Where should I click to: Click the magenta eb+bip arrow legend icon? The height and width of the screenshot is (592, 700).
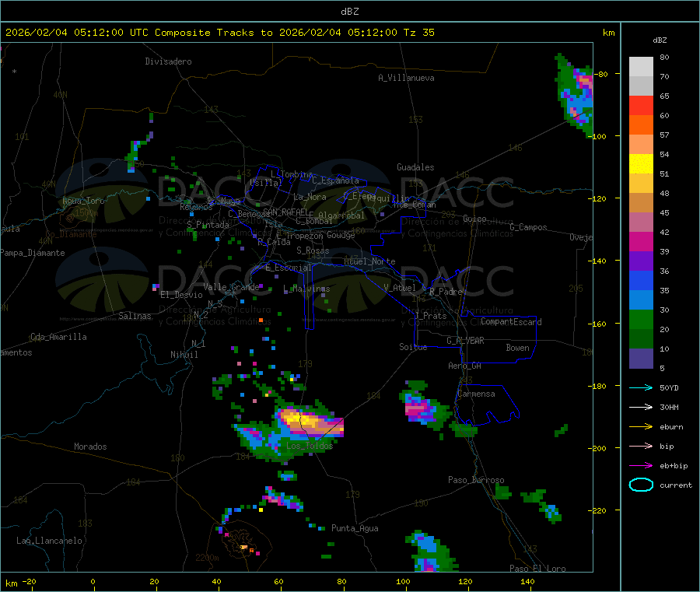coord(641,466)
